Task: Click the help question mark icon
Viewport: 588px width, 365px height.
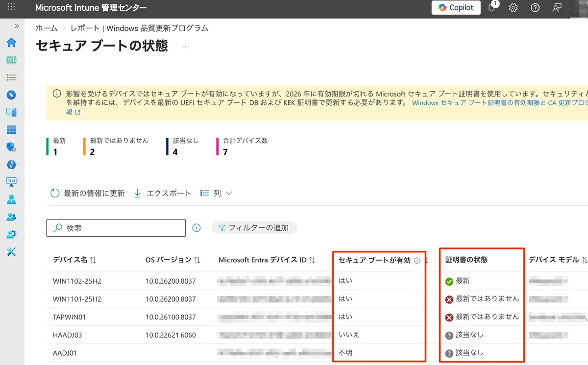Action: tap(535, 8)
